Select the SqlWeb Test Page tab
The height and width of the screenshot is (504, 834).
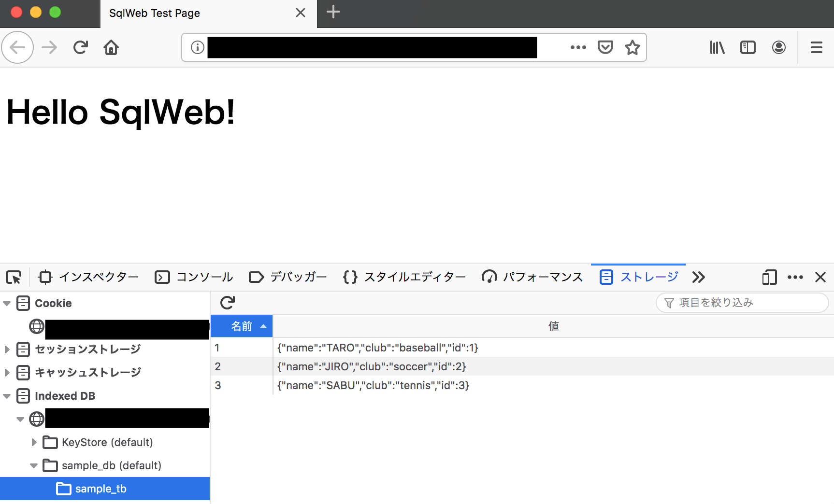pyautogui.click(x=208, y=14)
